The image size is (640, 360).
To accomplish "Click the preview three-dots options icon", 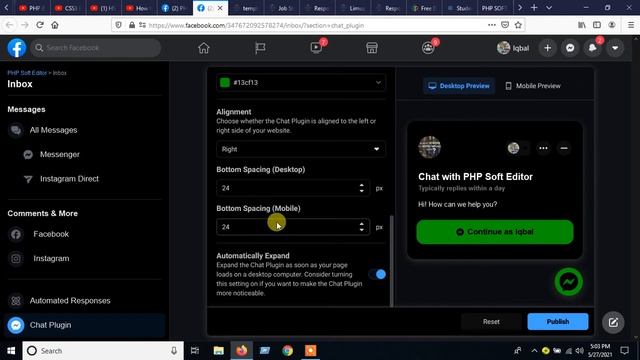I will [543, 148].
